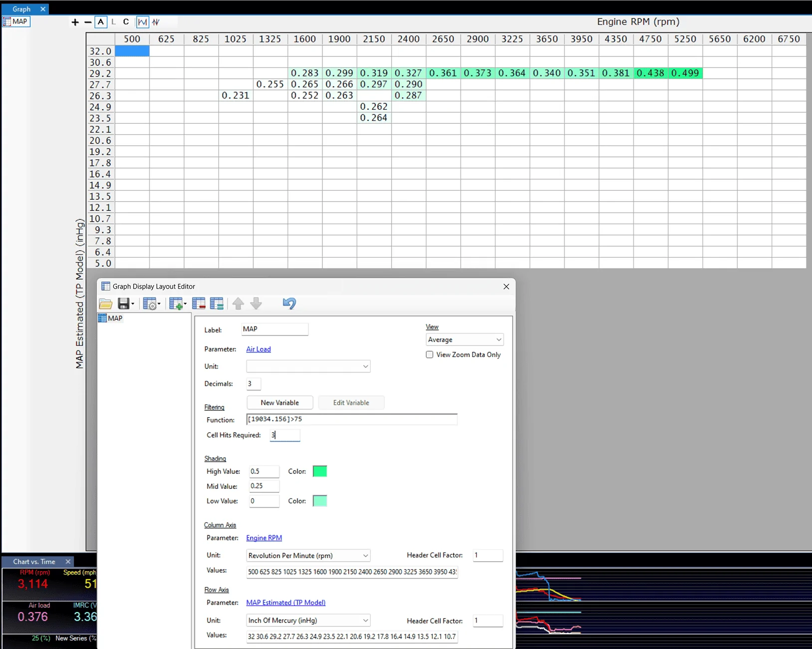Click the New Variable button
The image size is (812, 649).
click(279, 403)
